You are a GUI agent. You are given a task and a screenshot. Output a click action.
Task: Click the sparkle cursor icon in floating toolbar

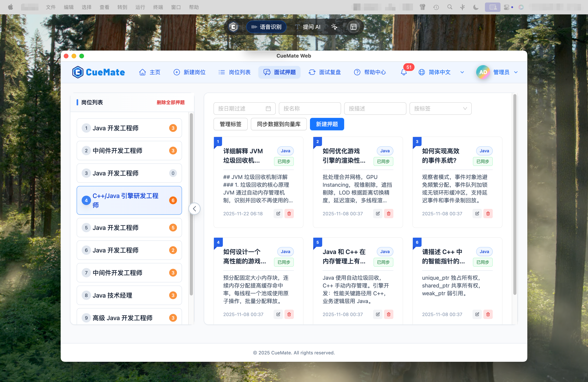click(x=334, y=27)
